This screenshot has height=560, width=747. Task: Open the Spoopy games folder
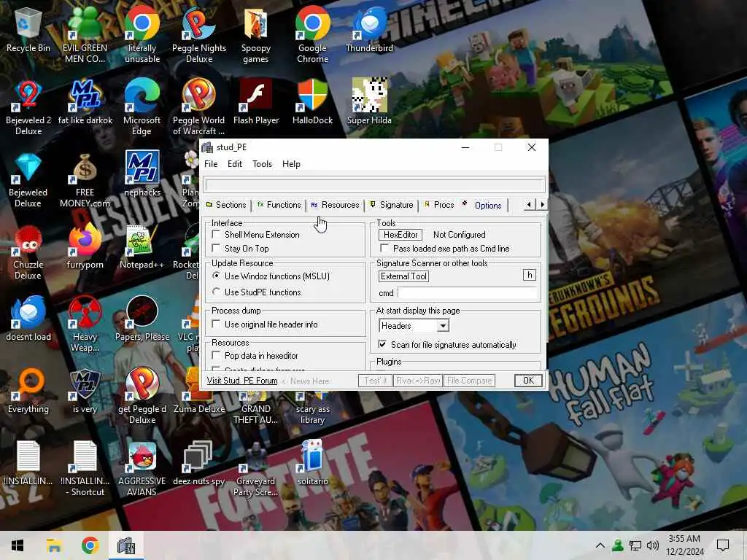(256, 34)
